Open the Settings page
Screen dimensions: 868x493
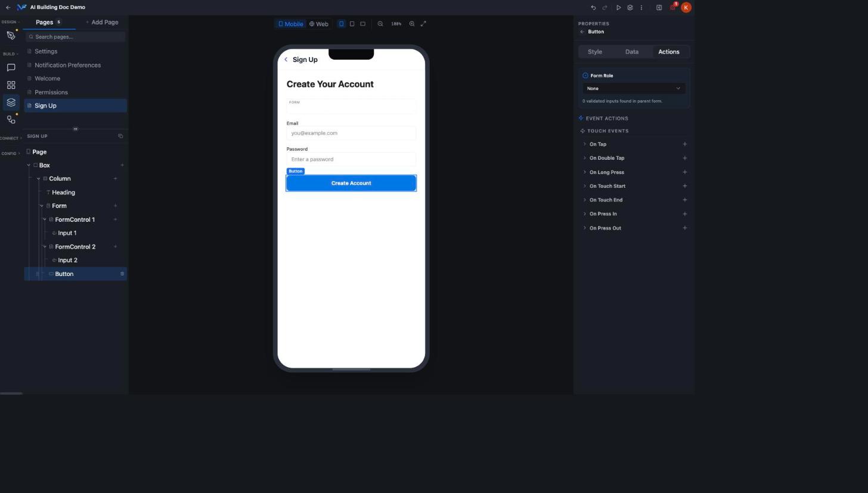point(75,51)
